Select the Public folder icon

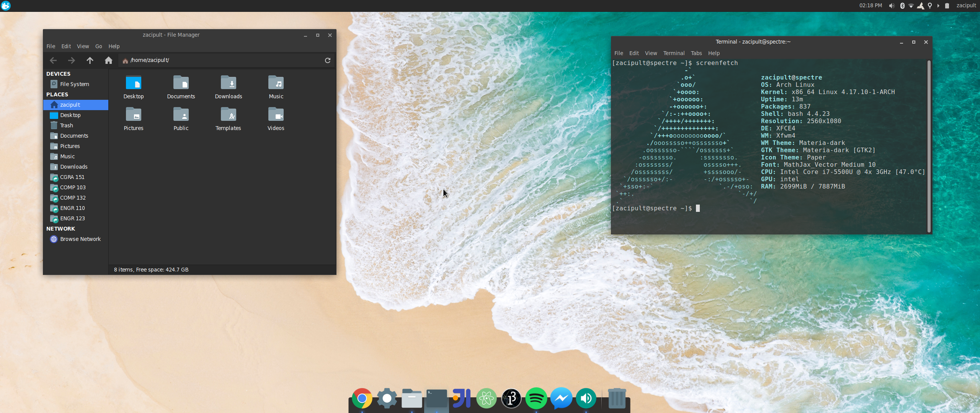[181, 119]
